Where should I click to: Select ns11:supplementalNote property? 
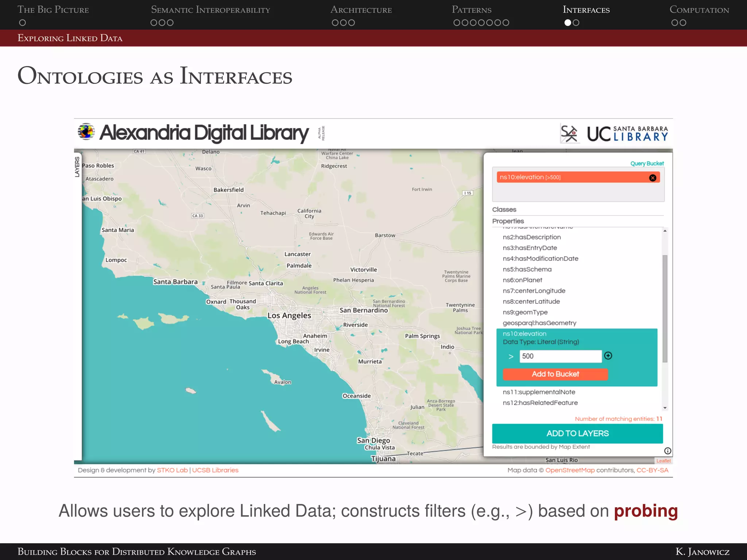pyautogui.click(x=539, y=392)
